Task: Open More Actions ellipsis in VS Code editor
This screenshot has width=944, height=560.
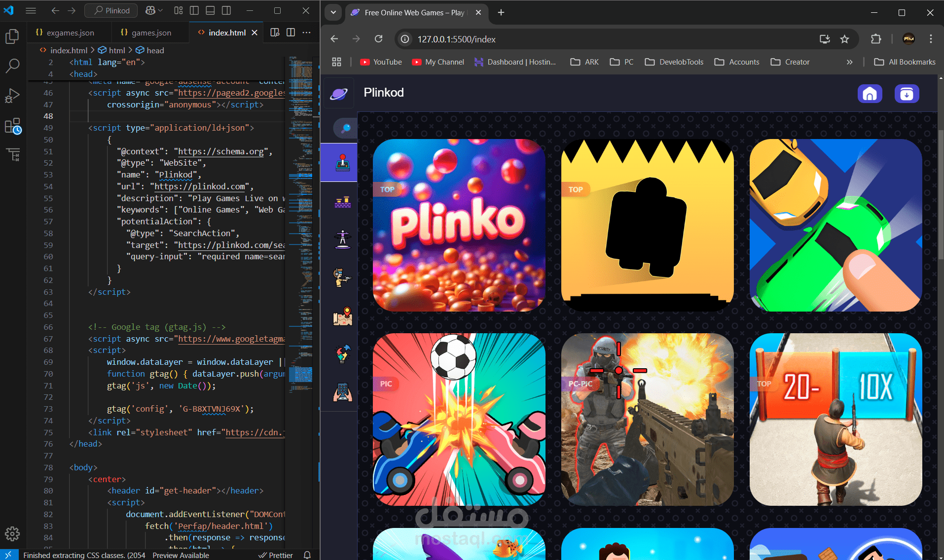Action: [x=307, y=32]
